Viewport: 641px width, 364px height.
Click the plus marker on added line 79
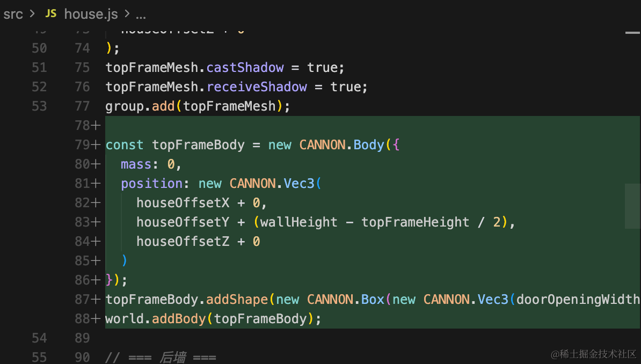pyautogui.click(x=96, y=145)
